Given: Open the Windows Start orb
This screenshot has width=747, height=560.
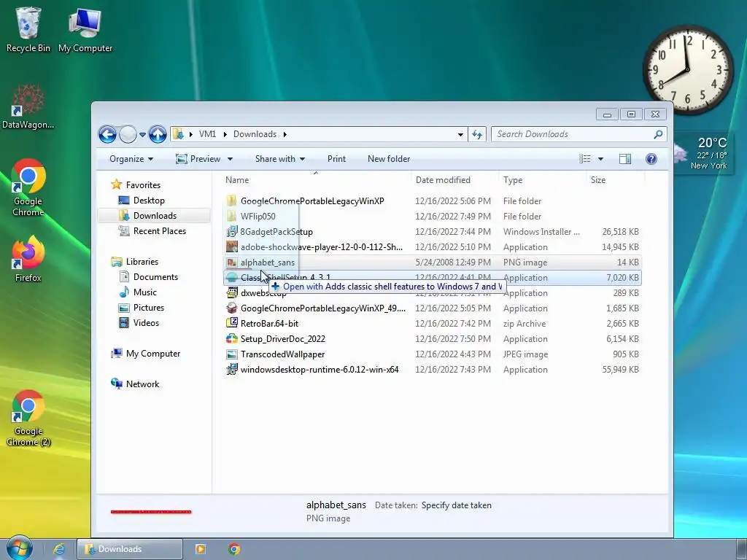Looking at the screenshot, I should [x=19, y=548].
